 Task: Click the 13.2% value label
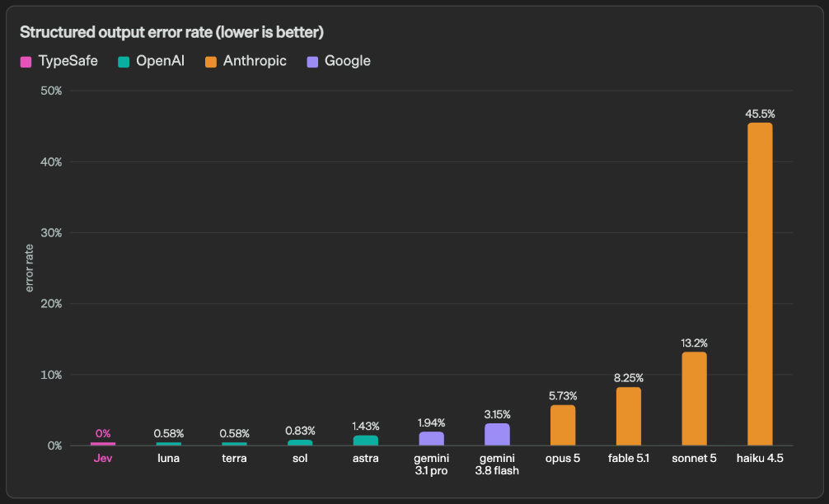[x=694, y=343]
